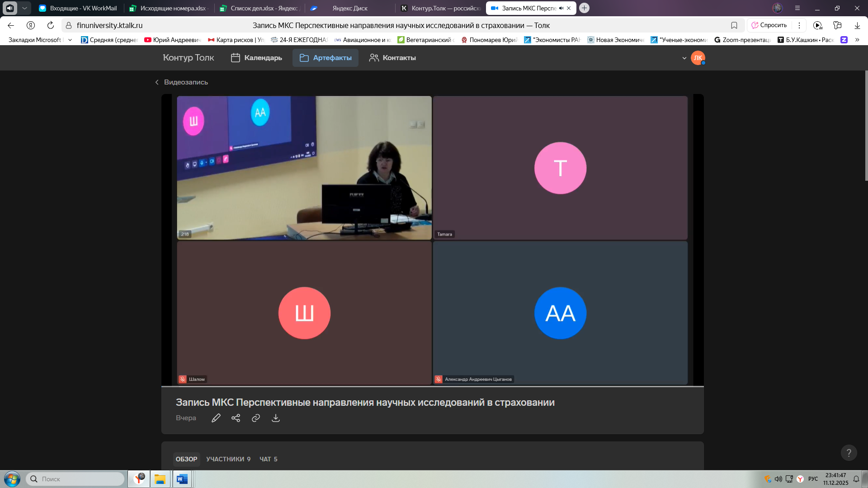Download the recording with arrow icon

click(x=276, y=418)
